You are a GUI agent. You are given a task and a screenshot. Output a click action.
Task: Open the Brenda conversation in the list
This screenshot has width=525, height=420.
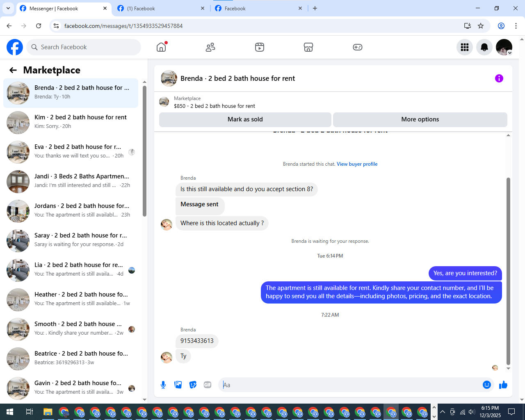71,93
